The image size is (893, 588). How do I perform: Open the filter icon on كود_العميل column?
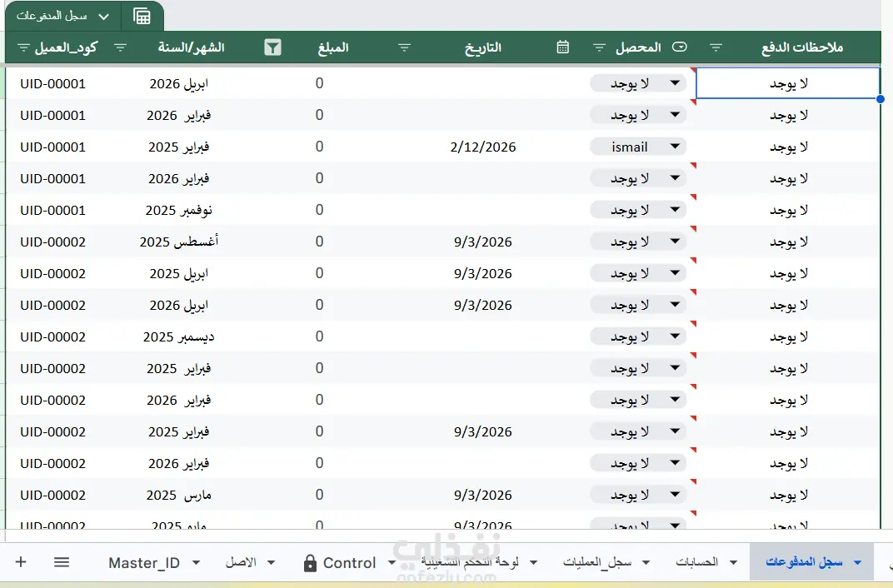(23, 47)
